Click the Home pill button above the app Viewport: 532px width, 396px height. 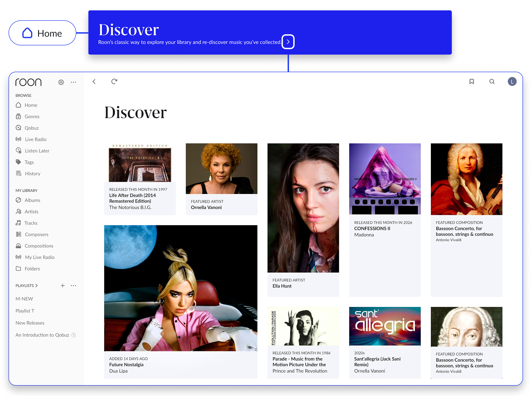(42, 33)
